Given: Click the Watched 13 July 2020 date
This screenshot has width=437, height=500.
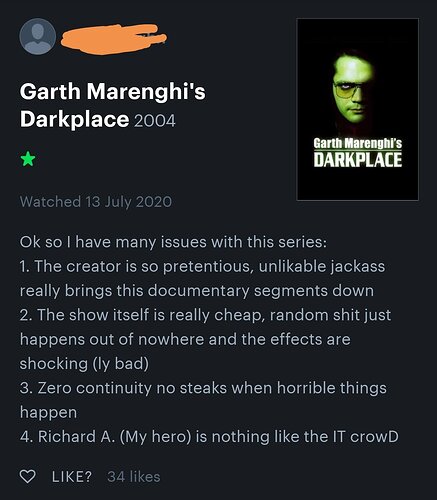Looking at the screenshot, I should click(x=96, y=202).
